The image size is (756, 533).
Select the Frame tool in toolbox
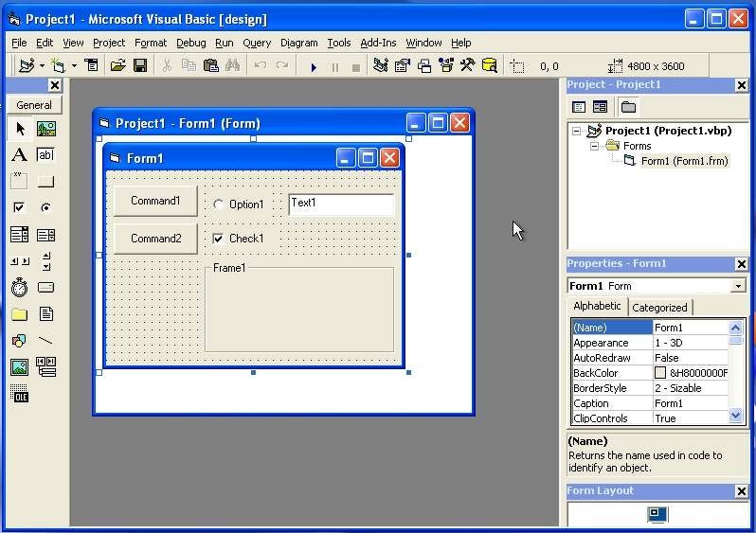click(19, 181)
